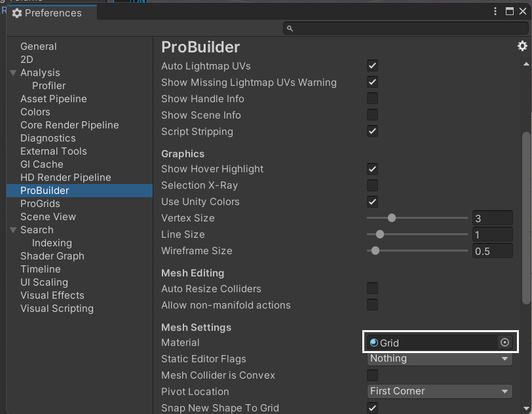Enable Selection X-Ray

pos(372,185)
